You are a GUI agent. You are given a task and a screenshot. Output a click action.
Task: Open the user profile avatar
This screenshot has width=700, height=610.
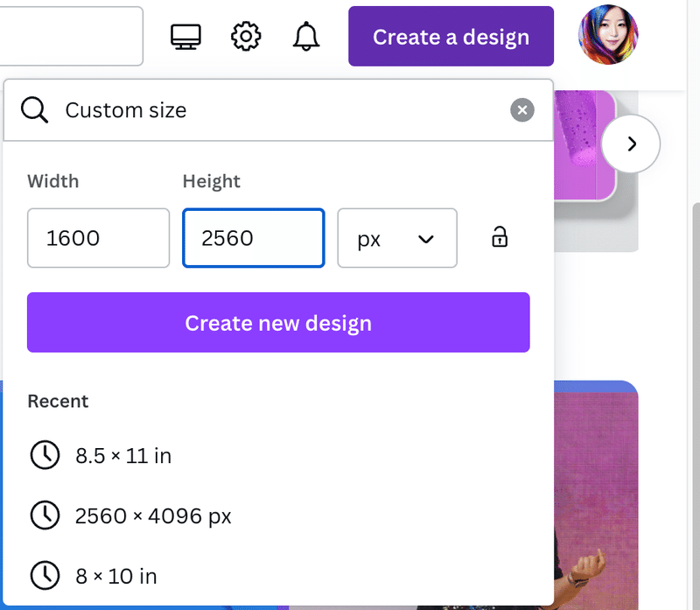coord(608,37)
